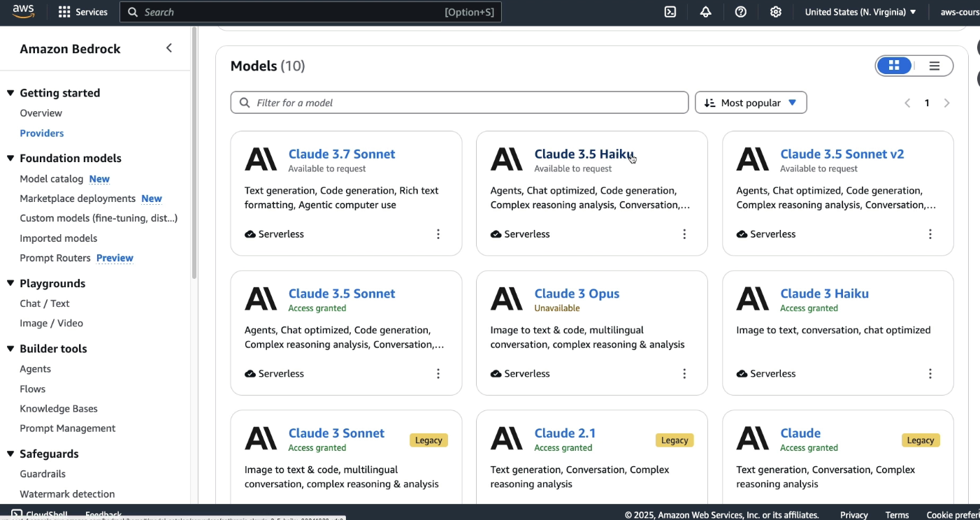Click Anthropic logo on Claude 3 Haiku card
The width and height of the screenshot is (980, 520).
[x=753, y=299]
